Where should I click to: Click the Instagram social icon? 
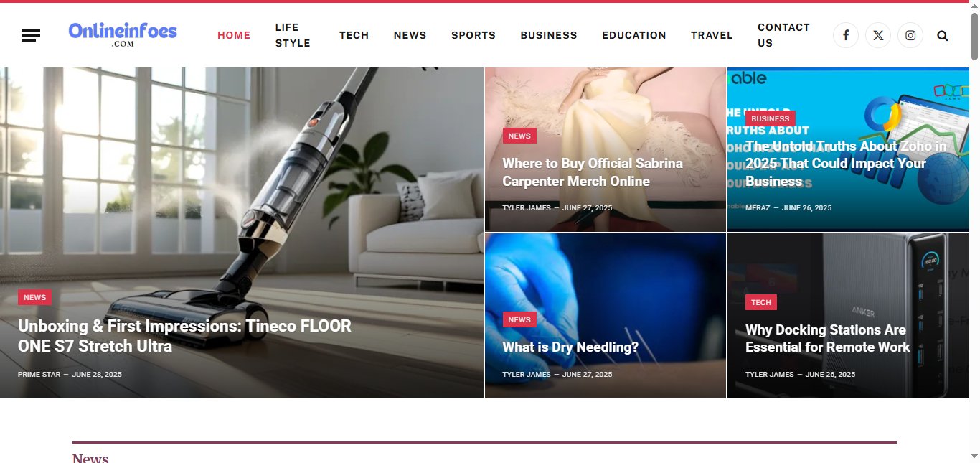point(910,35)
